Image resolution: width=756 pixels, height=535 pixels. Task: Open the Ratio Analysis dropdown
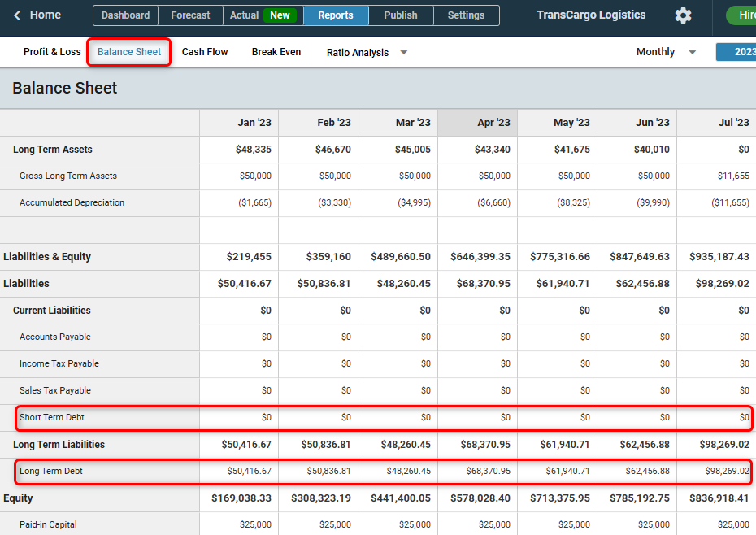click(367, 53)
